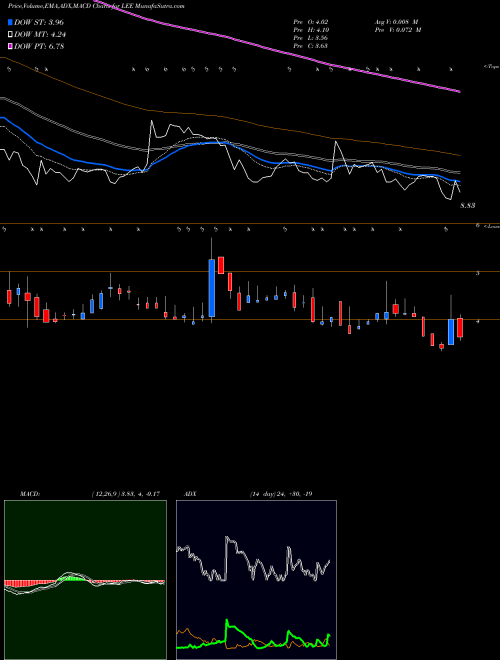This screenshot has width=500, height=660.
Task: Click the white DOW MT legend swatch
Action: (x=11, y=34)
